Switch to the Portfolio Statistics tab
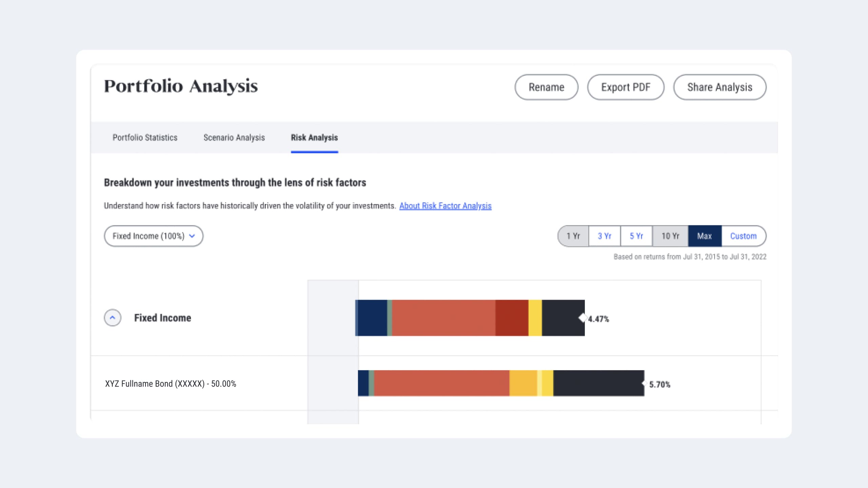This screenshot has width=868, height=488. pyautogui.click(x=145, y=138)
